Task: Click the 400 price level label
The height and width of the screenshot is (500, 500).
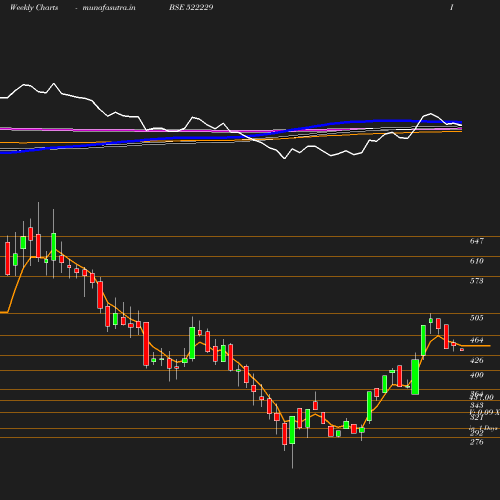Action: (x=476, y=375)
